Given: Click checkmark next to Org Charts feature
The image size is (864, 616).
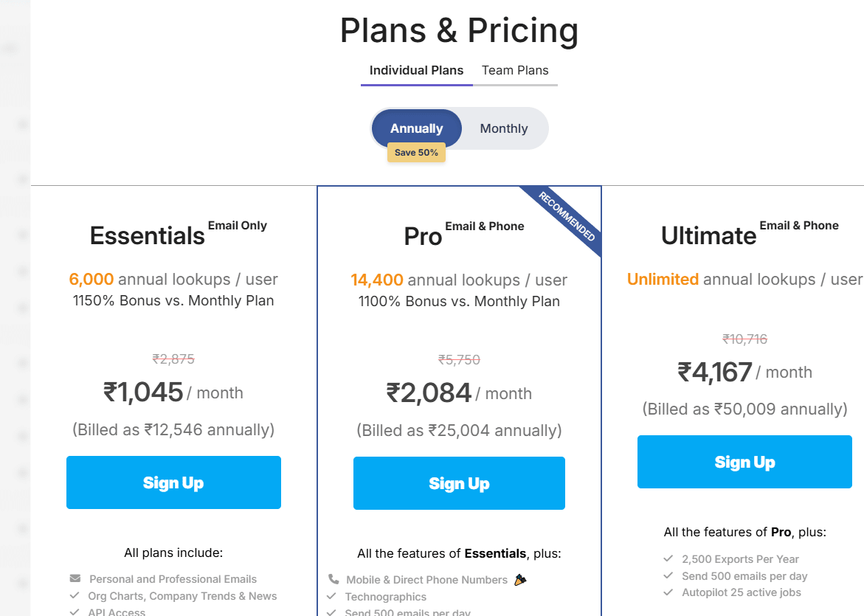Looking at the screenshot, I should coord(75,595).
